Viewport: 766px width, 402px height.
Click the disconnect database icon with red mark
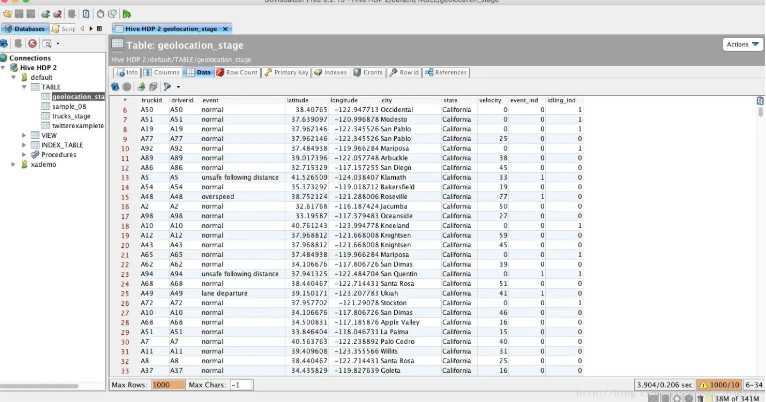57,14
